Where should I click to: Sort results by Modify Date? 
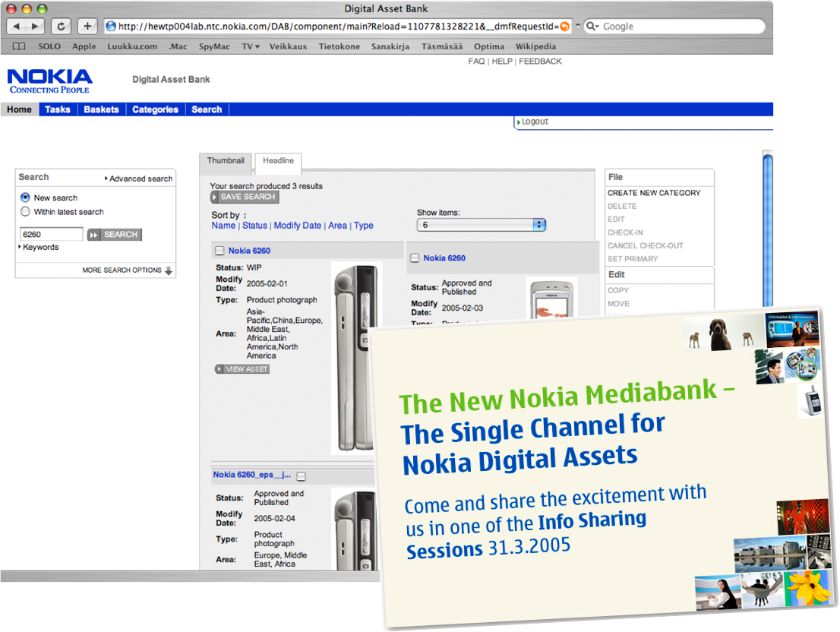(297, 226)
